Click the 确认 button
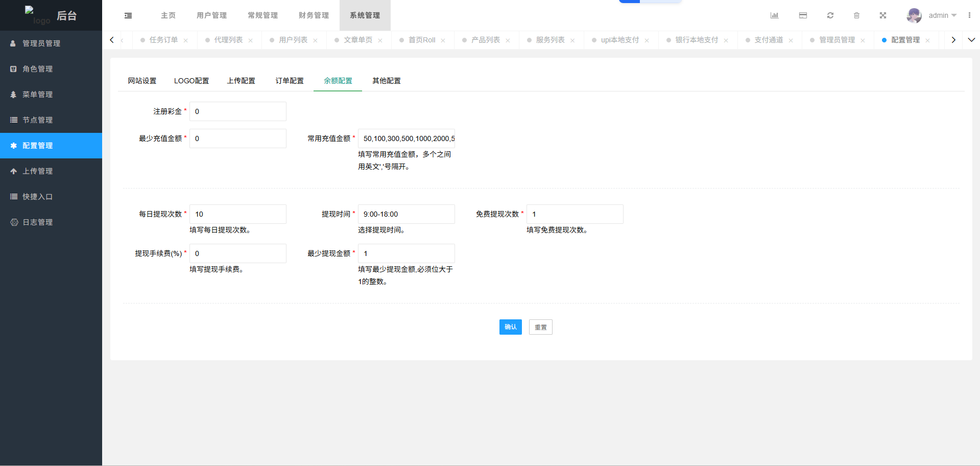980x466 pixels. (x=510, y=327)
